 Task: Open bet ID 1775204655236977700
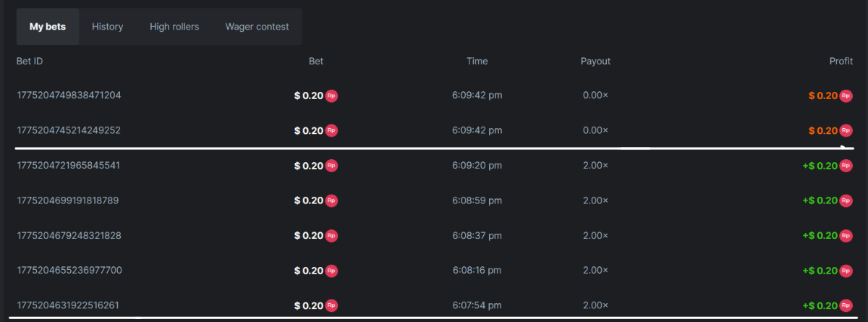click(x=69, y=271)
